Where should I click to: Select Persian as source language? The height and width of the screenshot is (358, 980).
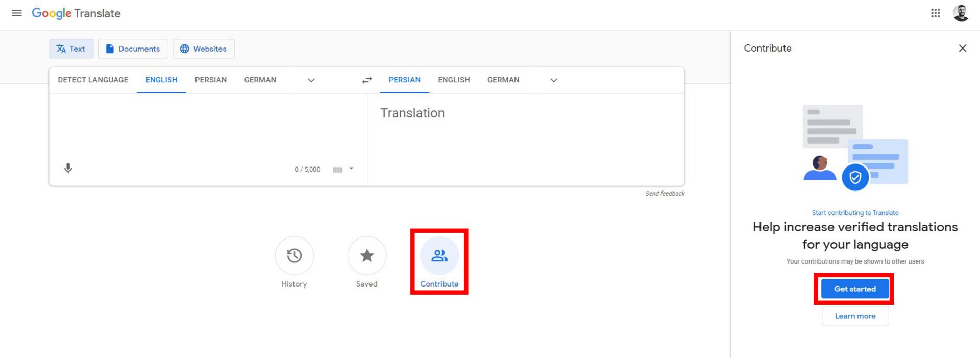click(x=211, y=80)
